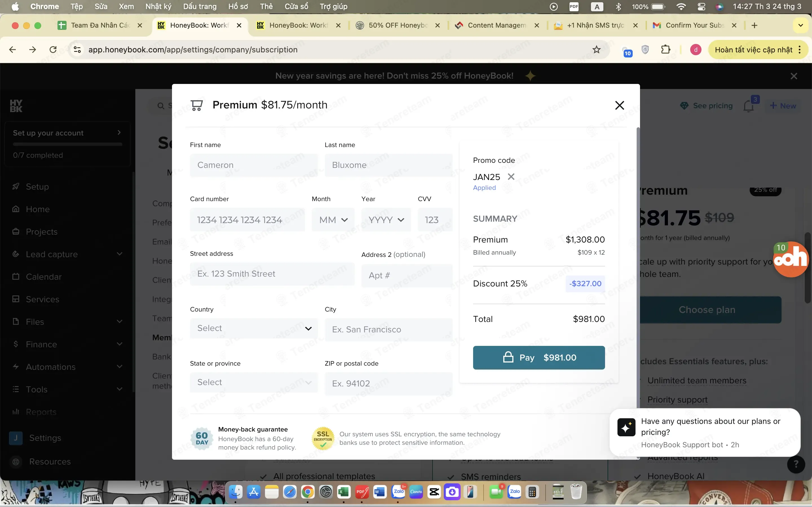Image resolution: width=812 pixels, height=507 pixels.
Task: Pay $981.00 for the plan
Action: [539, 358]
